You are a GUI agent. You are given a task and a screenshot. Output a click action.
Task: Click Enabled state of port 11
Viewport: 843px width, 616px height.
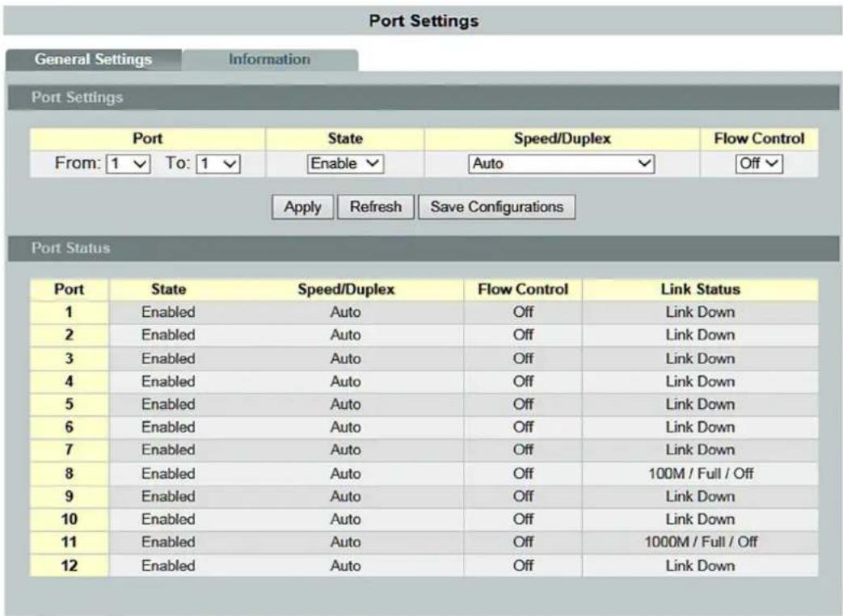pyautogui.click(x=168, y=542)
